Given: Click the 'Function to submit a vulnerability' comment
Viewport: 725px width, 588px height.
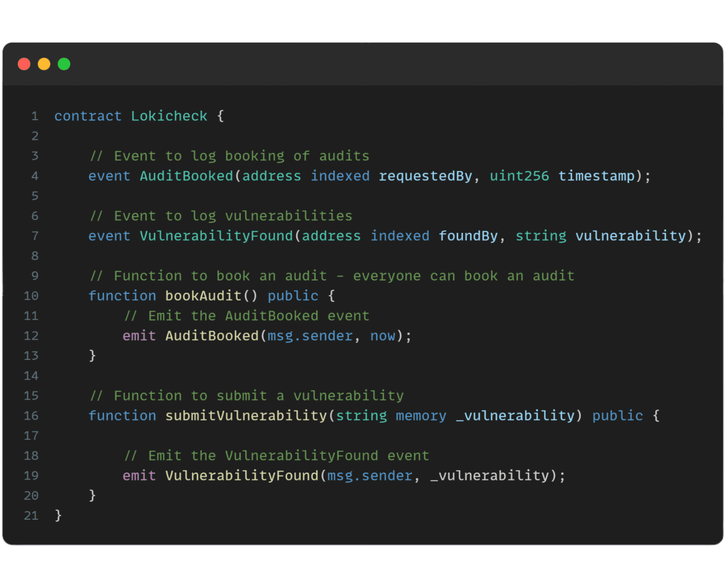Looking at the screenshot, I should pyautogui.click(x=247, y=396).
